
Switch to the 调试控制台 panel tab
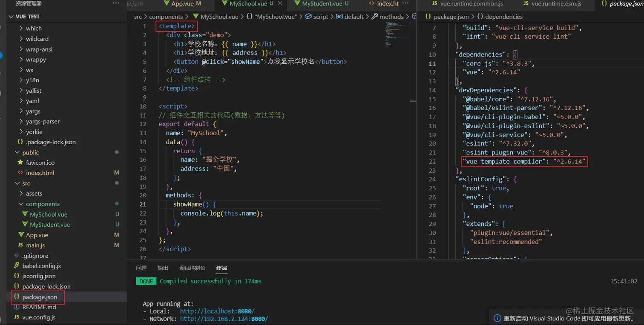pos(192,268)
